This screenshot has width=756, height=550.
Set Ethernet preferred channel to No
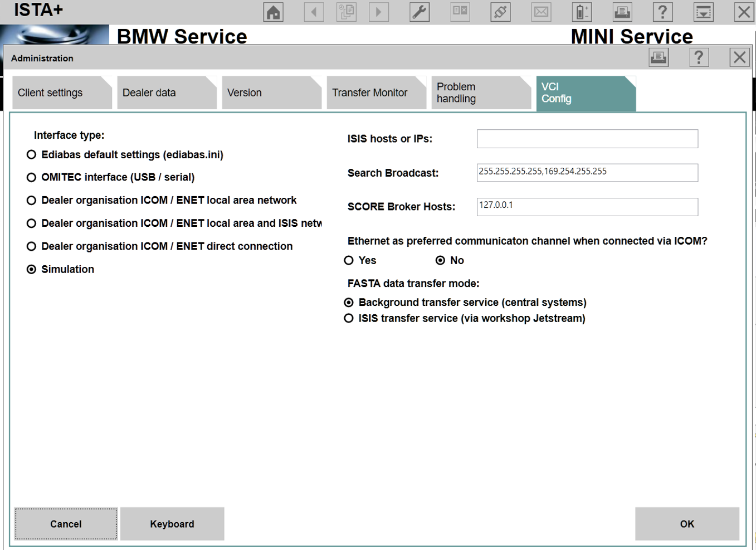(x=450, y=260)
